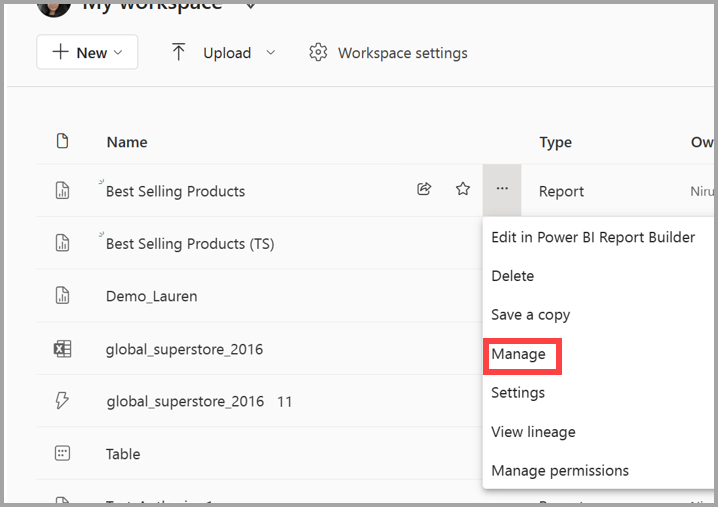Click the Report type cell for Best Selling Products
Viewport: 718px width, 507px height.
coord(561,191)
